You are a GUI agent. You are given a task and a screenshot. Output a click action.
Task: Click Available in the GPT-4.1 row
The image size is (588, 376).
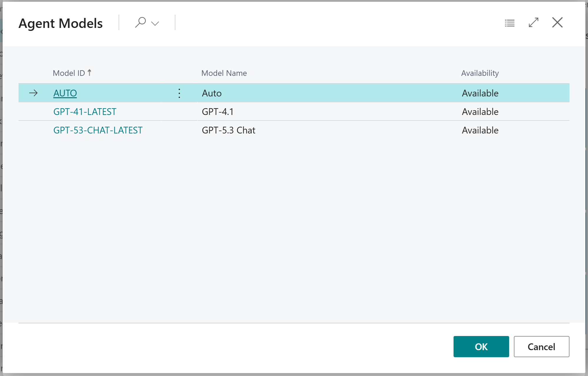480,112
